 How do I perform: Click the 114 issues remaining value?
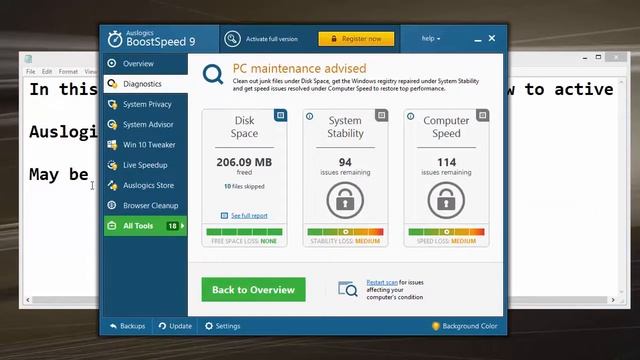point(447,162)
